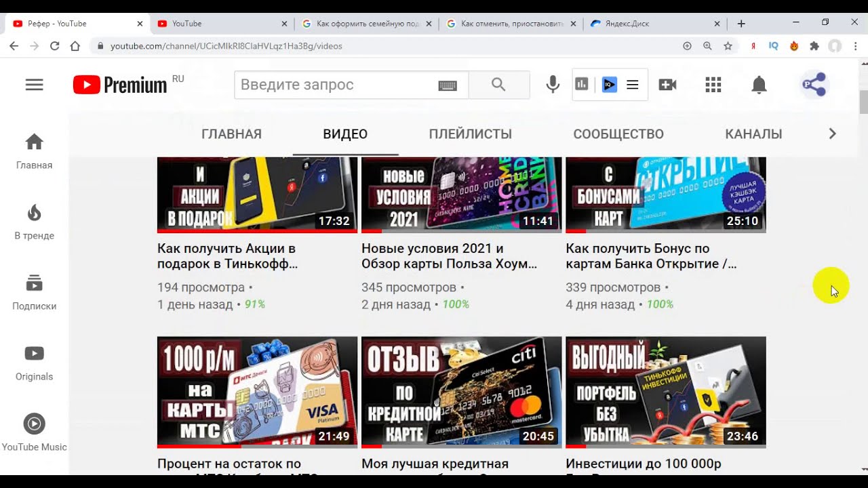Click the 21:49 МТС карты thumbnail
868x488 pixels.
257,392
